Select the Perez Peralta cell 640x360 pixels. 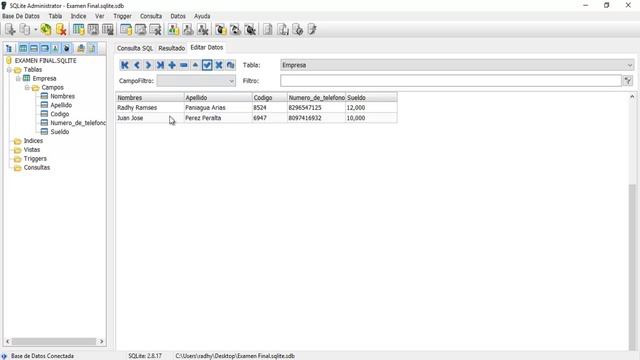click(x=218, y=118)
